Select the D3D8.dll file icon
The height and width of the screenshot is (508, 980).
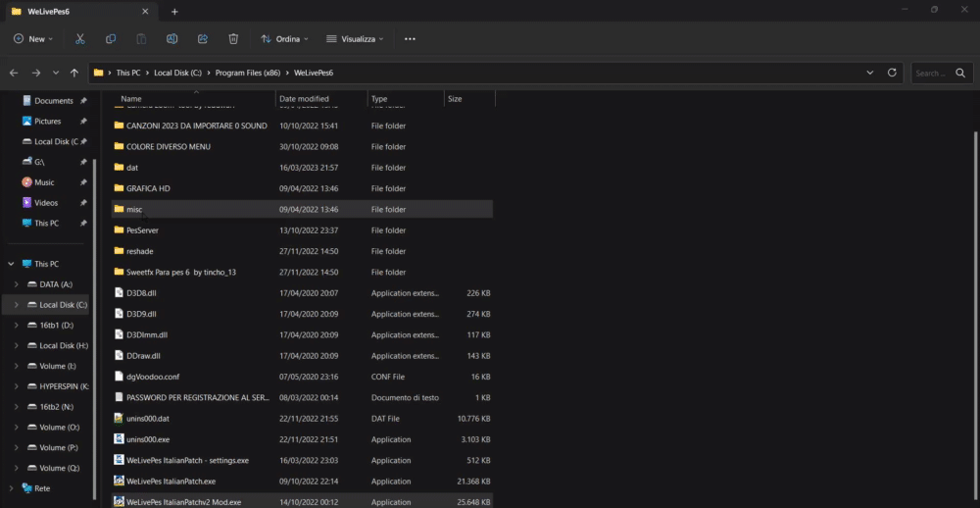119,293
